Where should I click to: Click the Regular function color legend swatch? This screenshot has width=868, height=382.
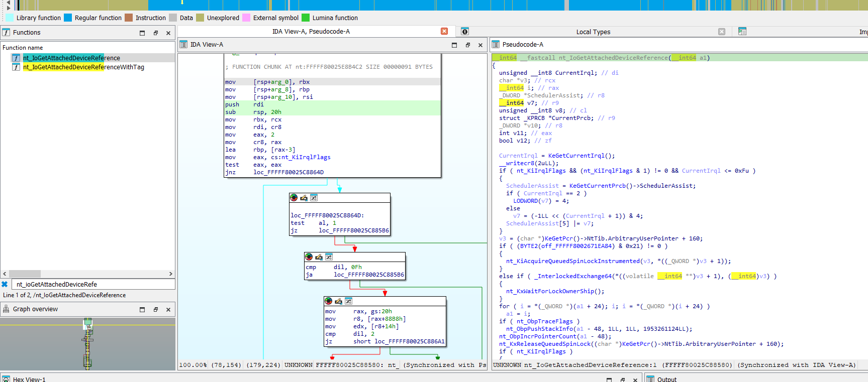click(68, 18)
